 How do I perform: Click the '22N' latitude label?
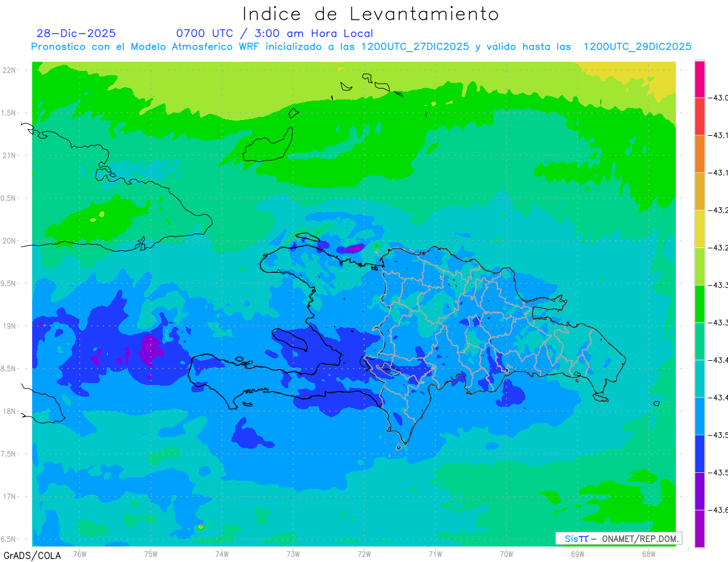(x=10, y=70)
